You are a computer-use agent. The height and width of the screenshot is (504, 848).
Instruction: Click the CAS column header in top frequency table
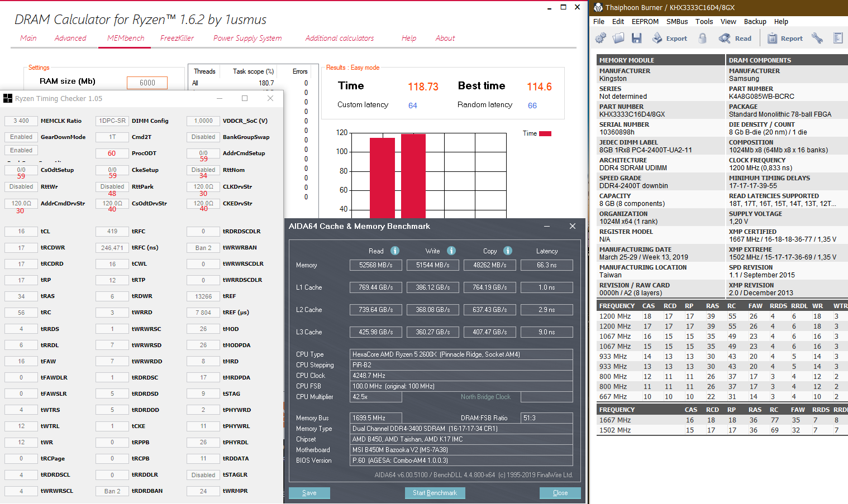point(649,306)
